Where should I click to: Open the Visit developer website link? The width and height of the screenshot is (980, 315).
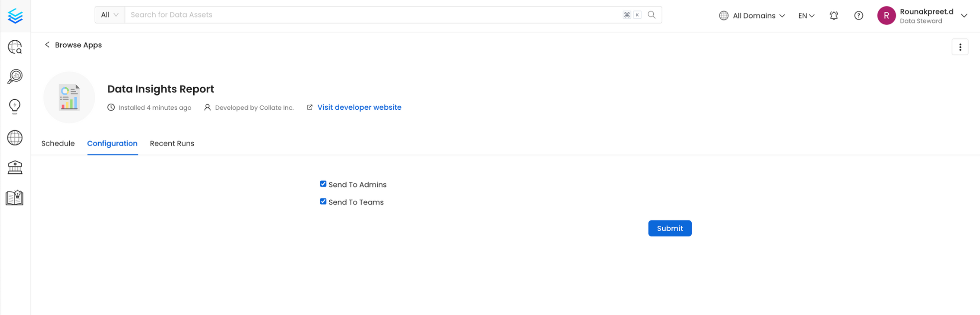(359, 107)
